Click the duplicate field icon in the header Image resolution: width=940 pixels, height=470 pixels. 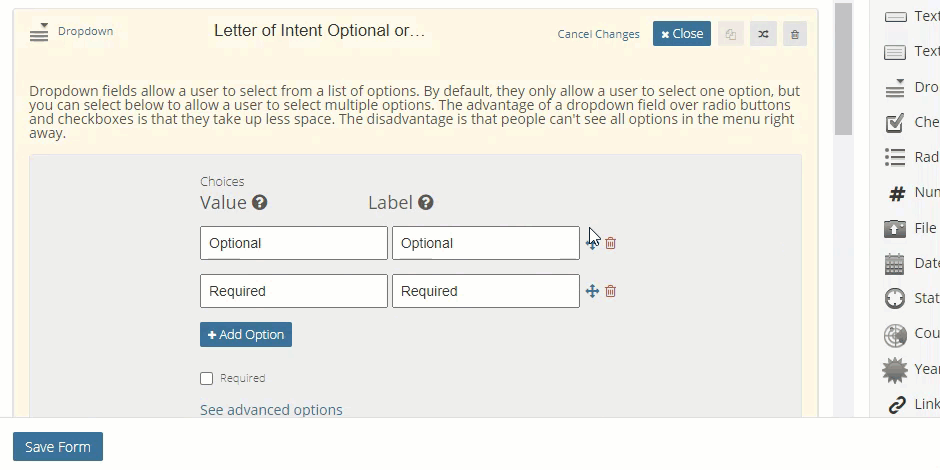[x=731, y=34]
